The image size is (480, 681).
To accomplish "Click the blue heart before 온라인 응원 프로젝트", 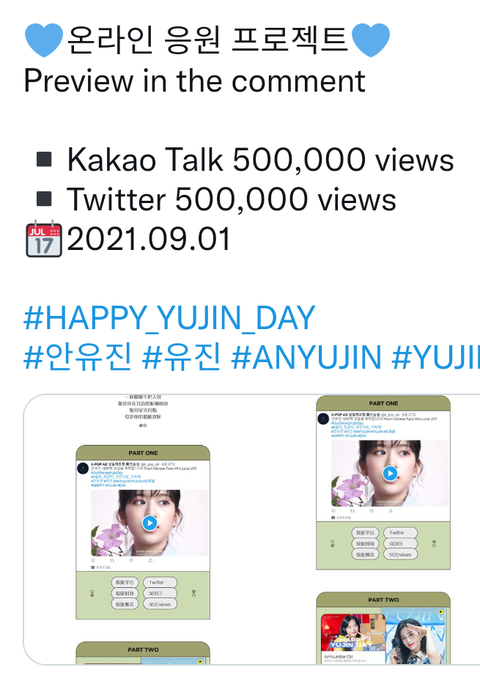I will 44,40.
